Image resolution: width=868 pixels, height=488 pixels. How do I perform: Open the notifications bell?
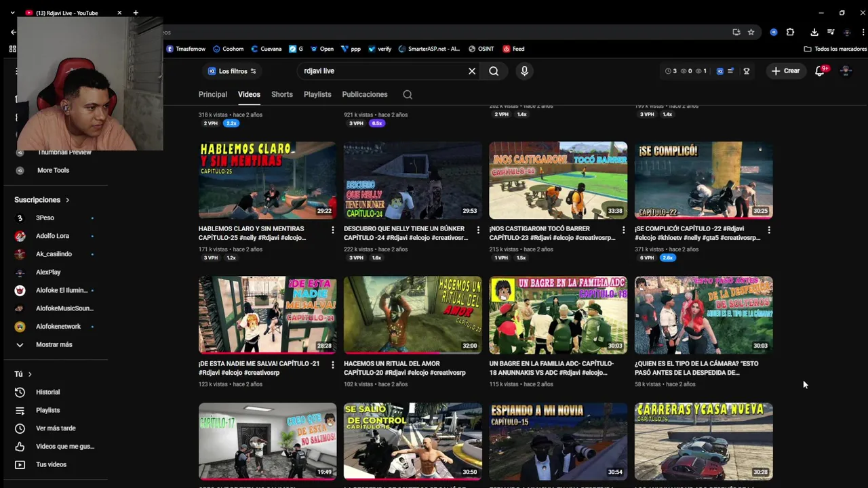[819, 71]
